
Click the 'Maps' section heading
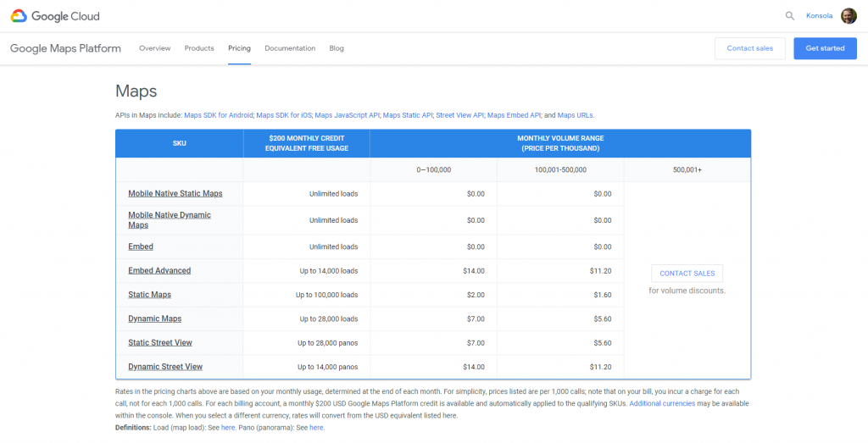pos(136,91)
